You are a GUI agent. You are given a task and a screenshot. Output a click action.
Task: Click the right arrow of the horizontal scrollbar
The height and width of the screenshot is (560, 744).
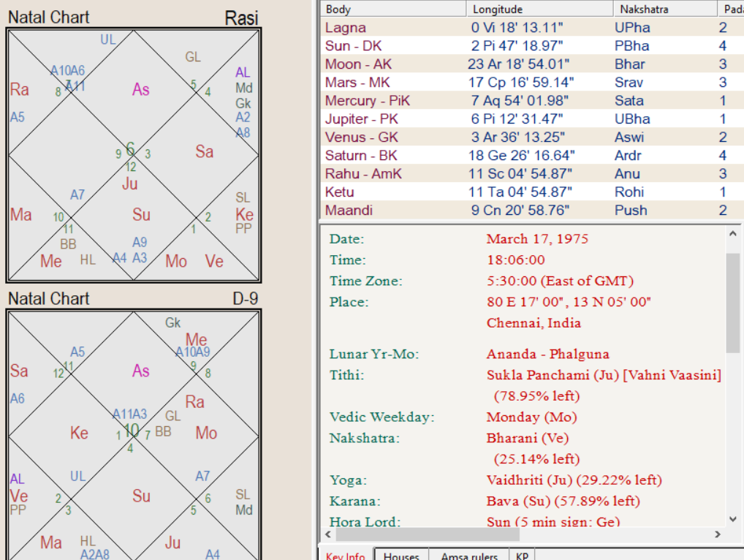[718, 535]
